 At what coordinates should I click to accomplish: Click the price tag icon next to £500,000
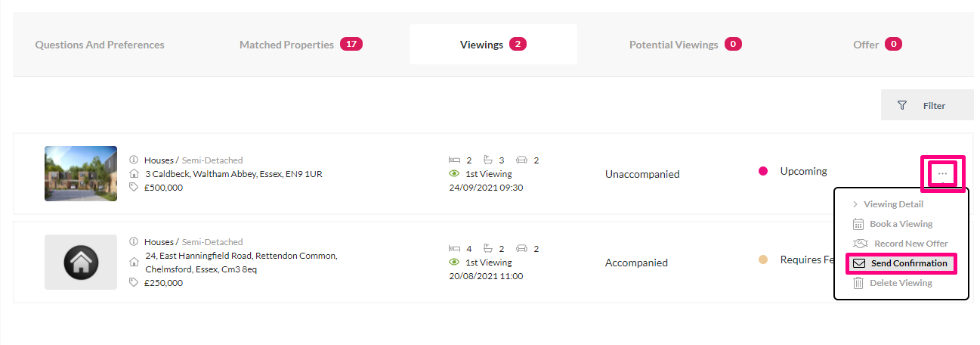pyautogui.click(x=134, y=188)
